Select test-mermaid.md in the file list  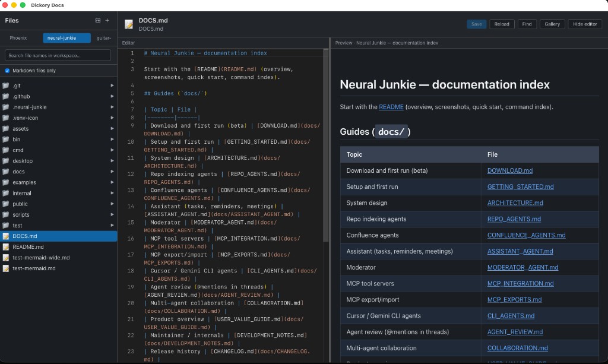tap(59, 268)
